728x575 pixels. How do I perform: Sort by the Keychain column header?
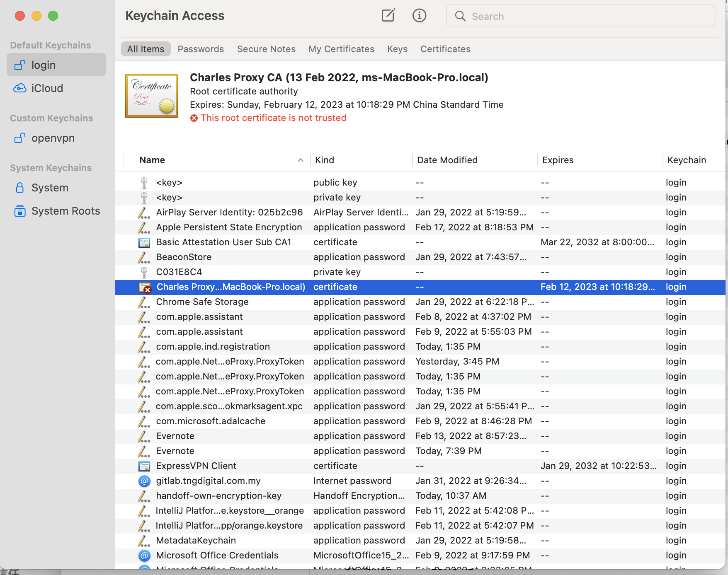click(687, 160)
